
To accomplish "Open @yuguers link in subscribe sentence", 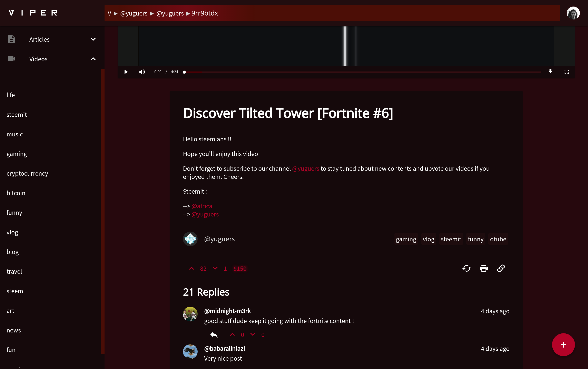I will pos(305,168).
